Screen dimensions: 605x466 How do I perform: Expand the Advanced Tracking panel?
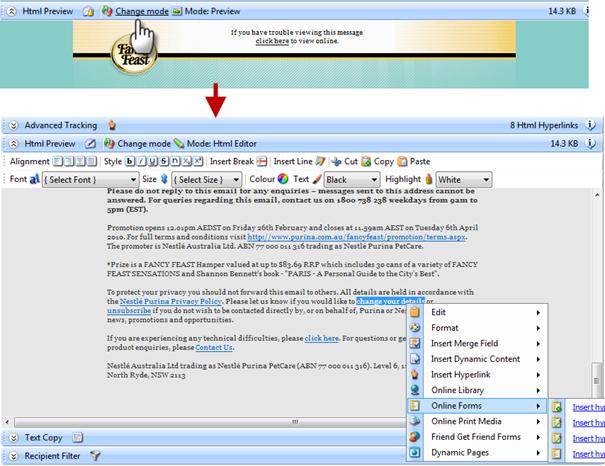click(14, 125)
